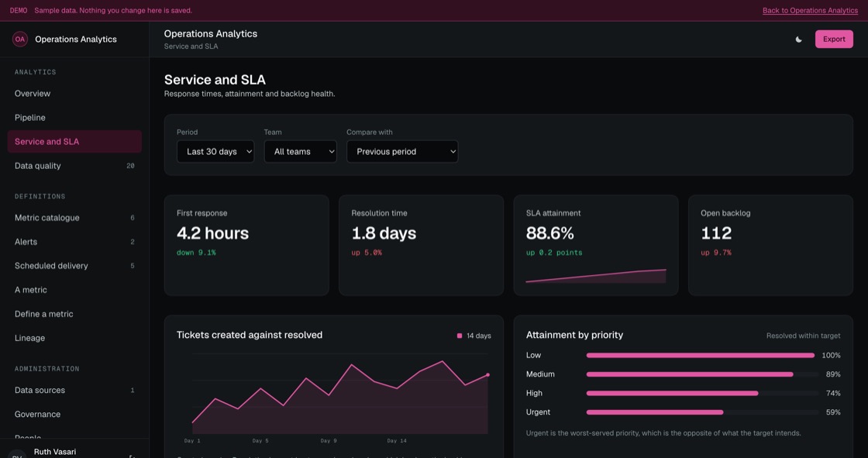868x458 pixels.
Task: Click the "Resolved within target" label
Action: [803, 336]
